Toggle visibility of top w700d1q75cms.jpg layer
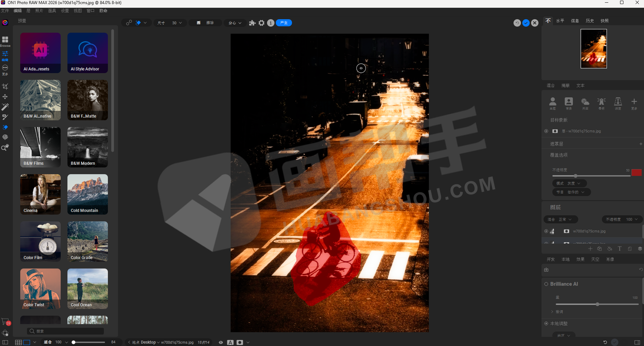Viewport: 644px width, 346px height. [x=546, y=231]
